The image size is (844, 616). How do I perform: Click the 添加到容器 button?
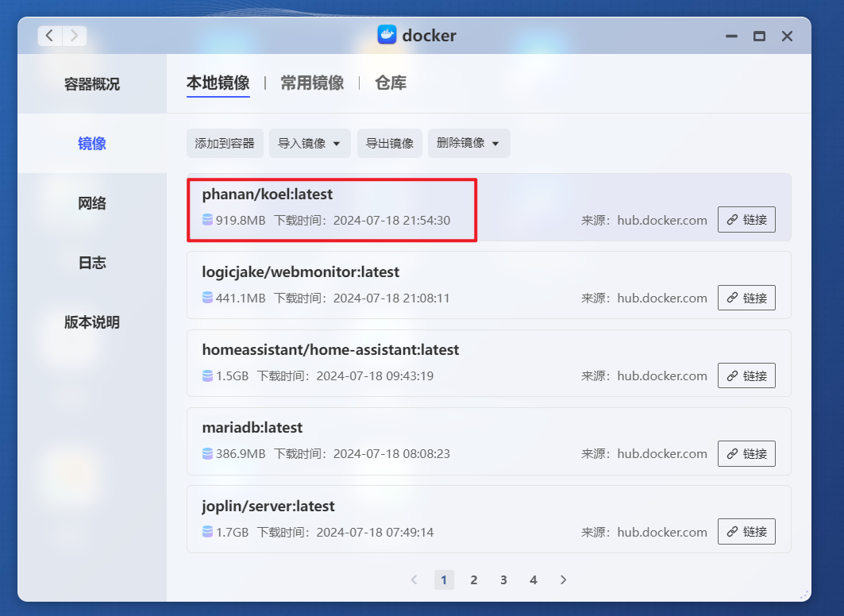225,143
